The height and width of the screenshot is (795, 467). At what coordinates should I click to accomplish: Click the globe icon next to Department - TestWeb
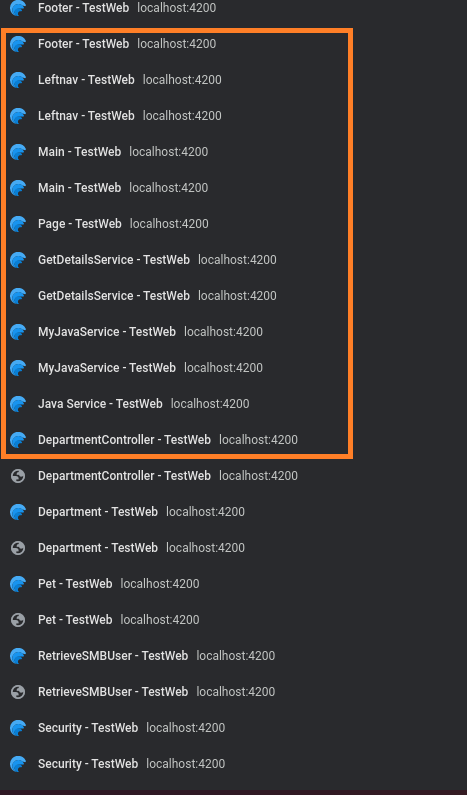pos(18,548)
